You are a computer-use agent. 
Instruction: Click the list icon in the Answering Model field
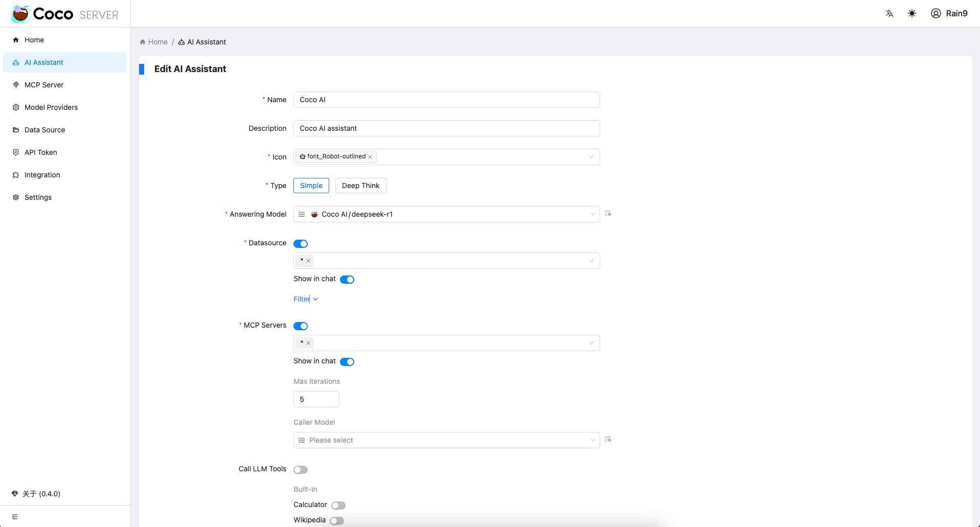(302, 214)
